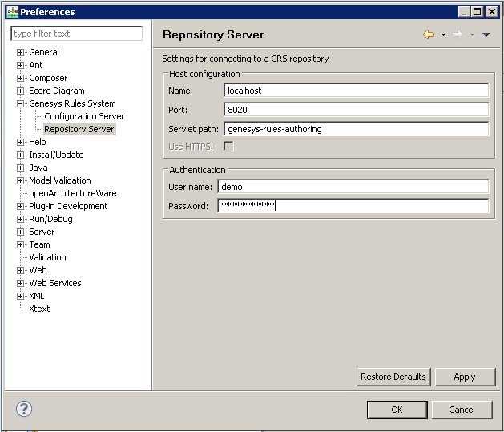
Task: Select the Repository Server tree item
Action: (x=79, y=129)
